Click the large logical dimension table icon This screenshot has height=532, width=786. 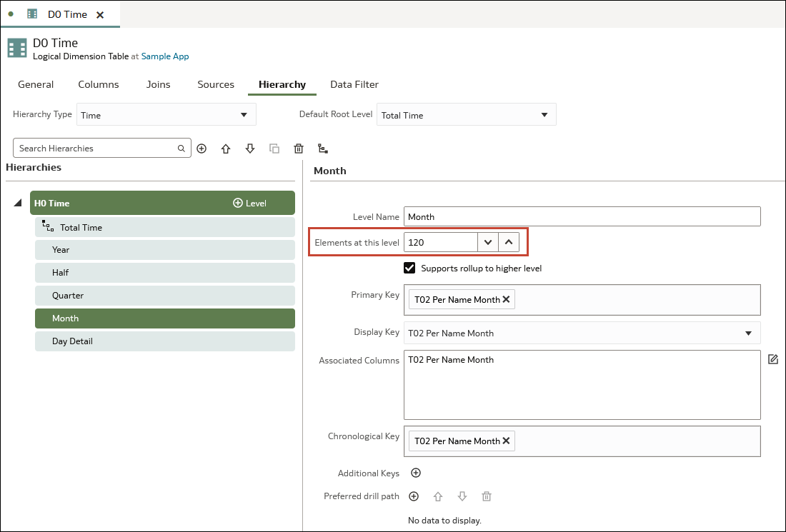pyautogui.click(x=17, y=48)
